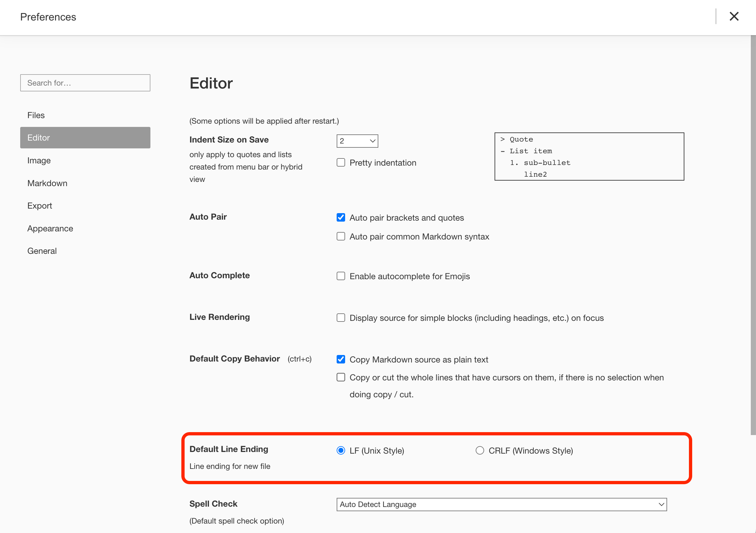Open the Indent Size on Save dropdown
Screen dimensions: 756x533
tap(357, 141)
